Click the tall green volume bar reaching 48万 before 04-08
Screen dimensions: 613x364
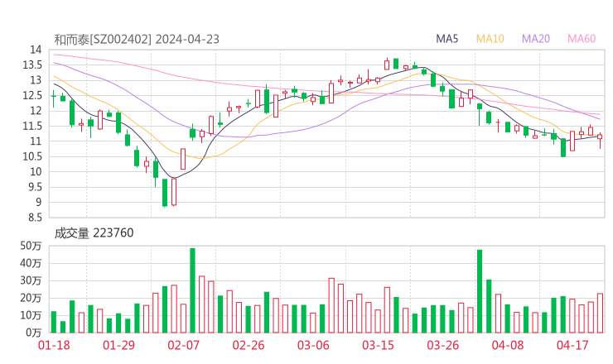480,291
